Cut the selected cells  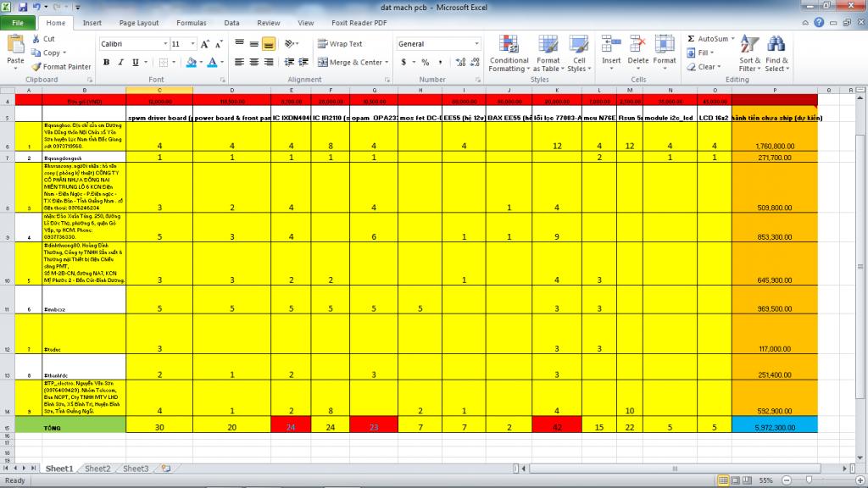(x=43, y=39)
